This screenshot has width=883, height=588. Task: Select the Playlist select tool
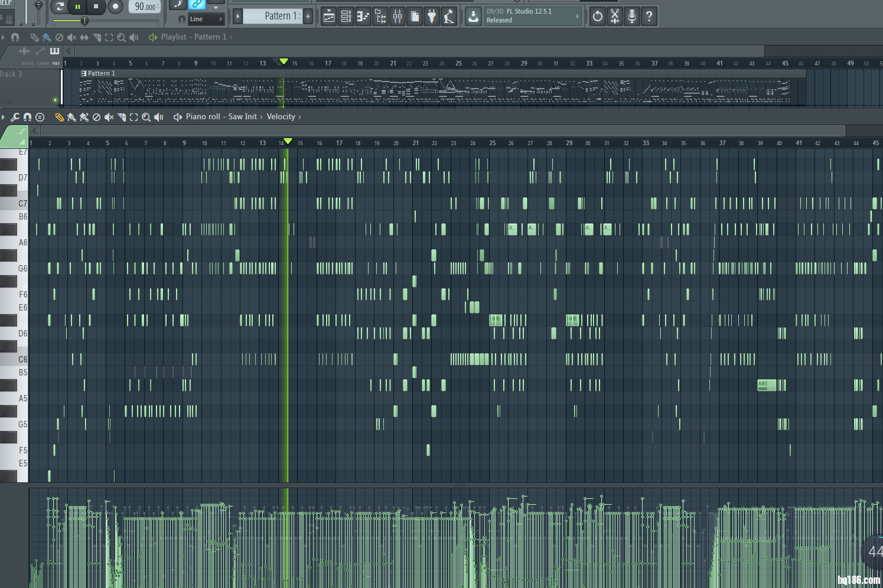tap(109, 37)
